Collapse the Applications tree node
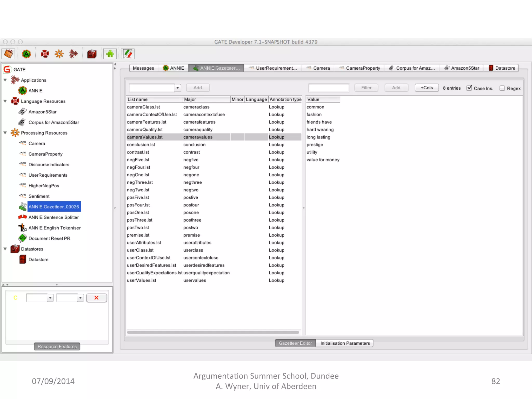This screenshot has height=399, width=532. click(x=5, y=80)
